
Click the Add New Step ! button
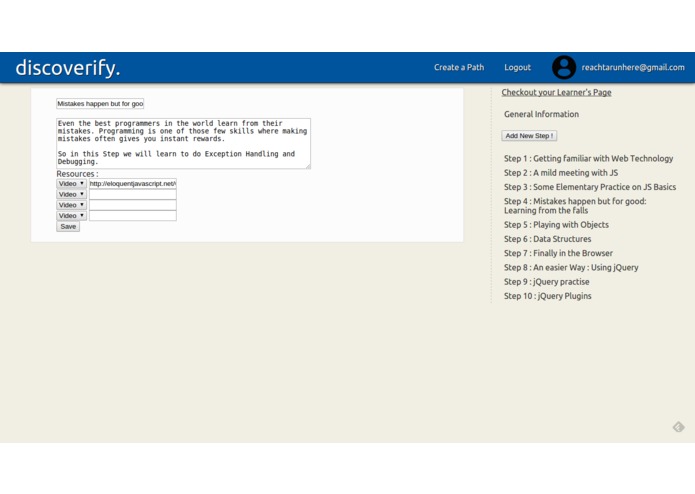coord(529,136)
